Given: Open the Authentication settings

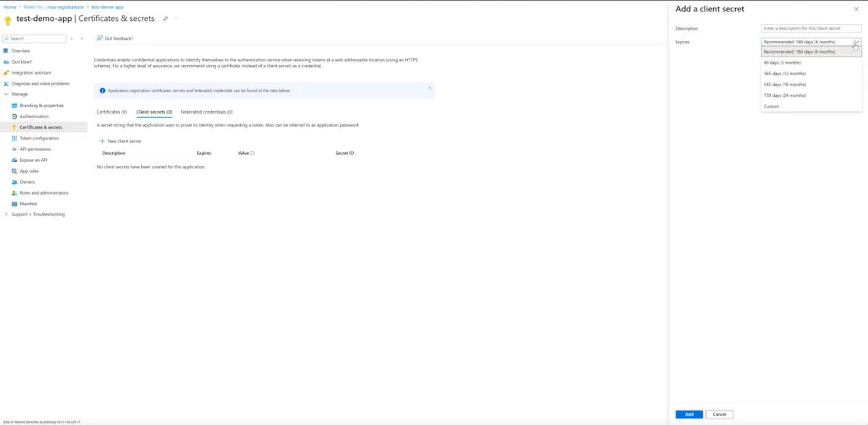Looking at the screenshot, I should 33,116.
